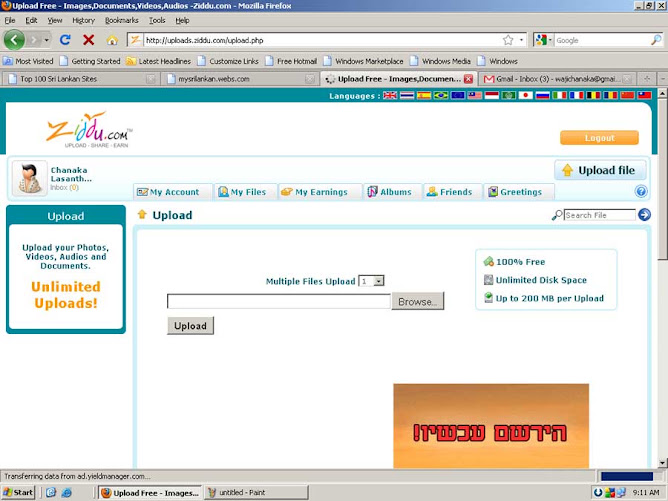Go to the browser Home page
The width and height of the screenshot is (668, 501).
112,40
